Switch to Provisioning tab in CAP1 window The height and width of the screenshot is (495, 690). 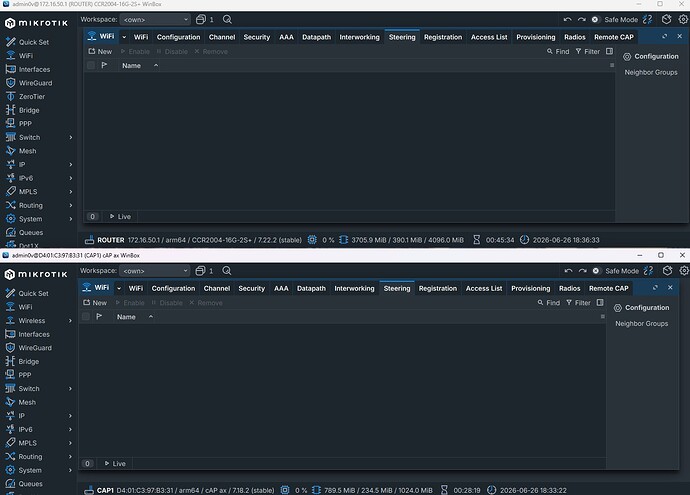coord(530,288)
